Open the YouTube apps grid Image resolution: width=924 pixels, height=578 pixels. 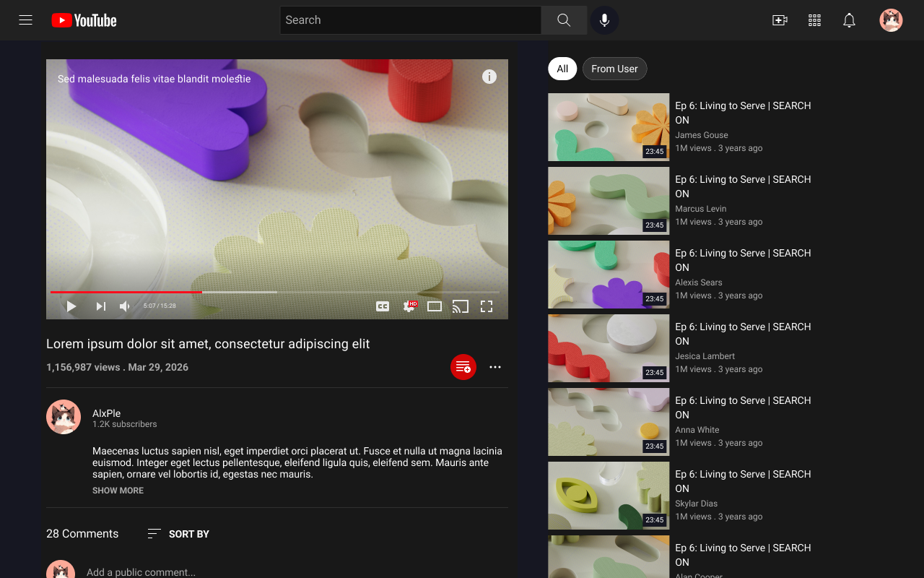pyautogui.click(x=814, y=20)
